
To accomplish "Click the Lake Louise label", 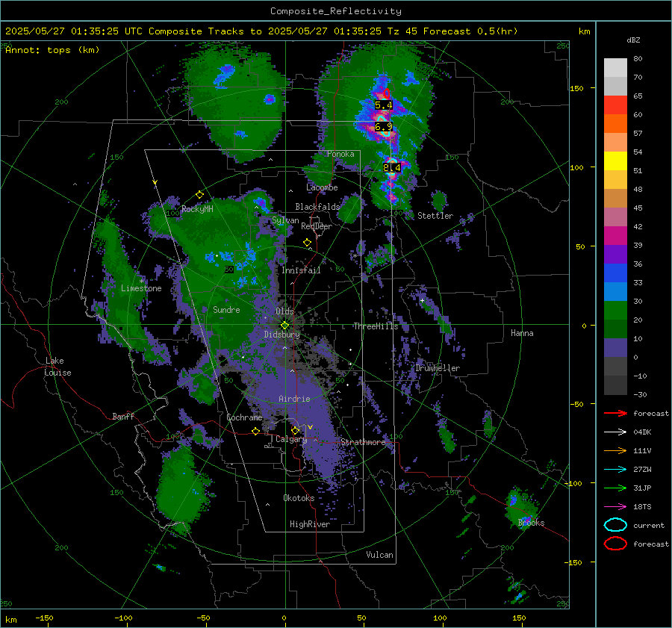I will coord(58,367).
